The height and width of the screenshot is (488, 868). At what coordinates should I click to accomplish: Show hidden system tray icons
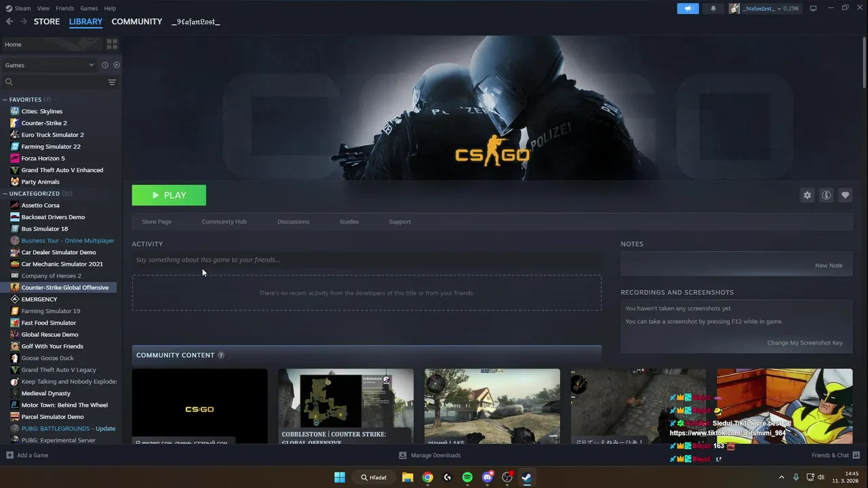781,477
